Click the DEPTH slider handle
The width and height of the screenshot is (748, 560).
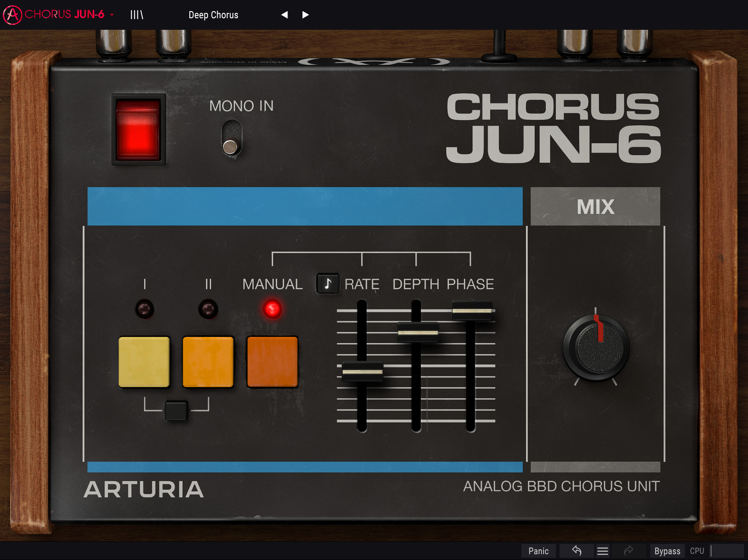[x=418, y=332]
